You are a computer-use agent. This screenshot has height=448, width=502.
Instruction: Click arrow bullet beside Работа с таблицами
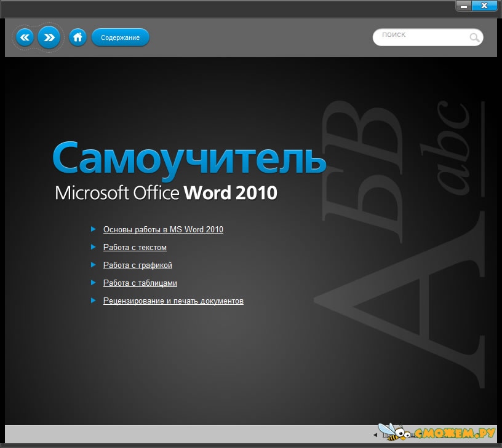point(93,283)
